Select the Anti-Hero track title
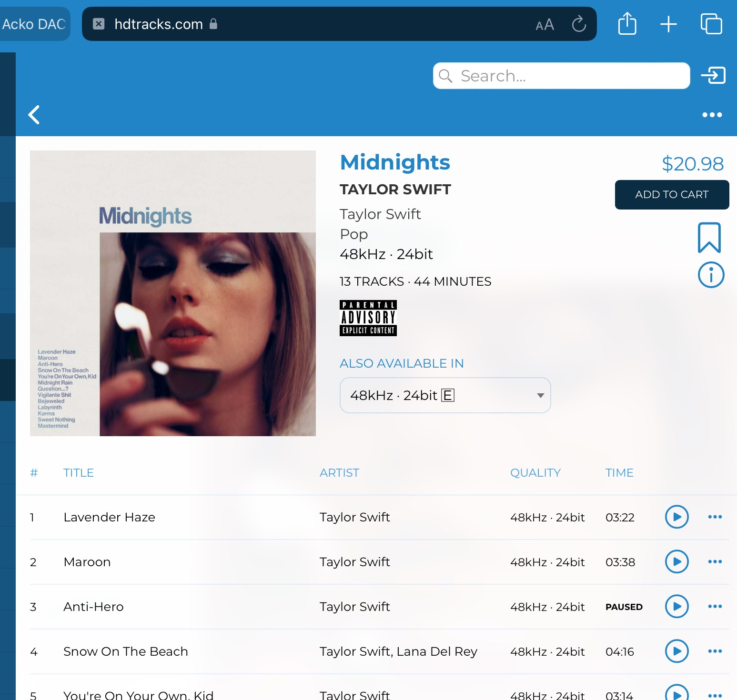 [x=93, y=607]
